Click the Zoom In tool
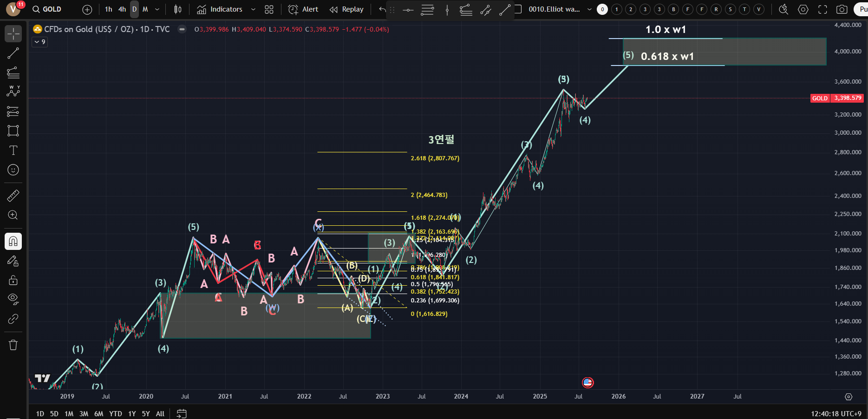The height and width of the screenshot is (419, 868). [x=13, y=215]
